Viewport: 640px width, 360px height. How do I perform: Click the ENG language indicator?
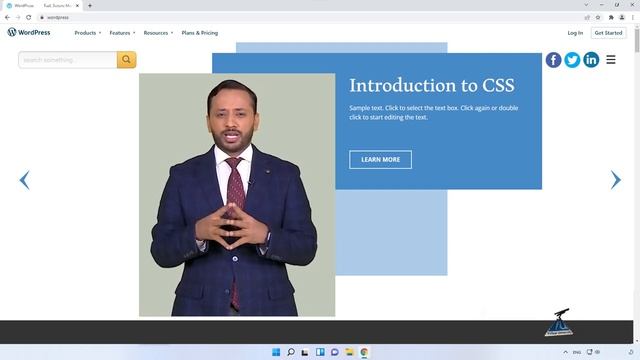pyautogui.click(x=577, y=352)
